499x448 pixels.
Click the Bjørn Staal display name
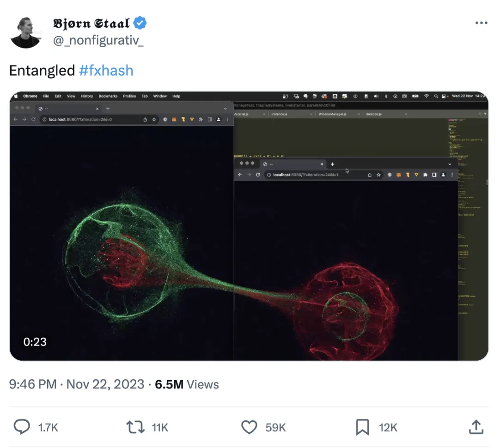coord(91,23)
